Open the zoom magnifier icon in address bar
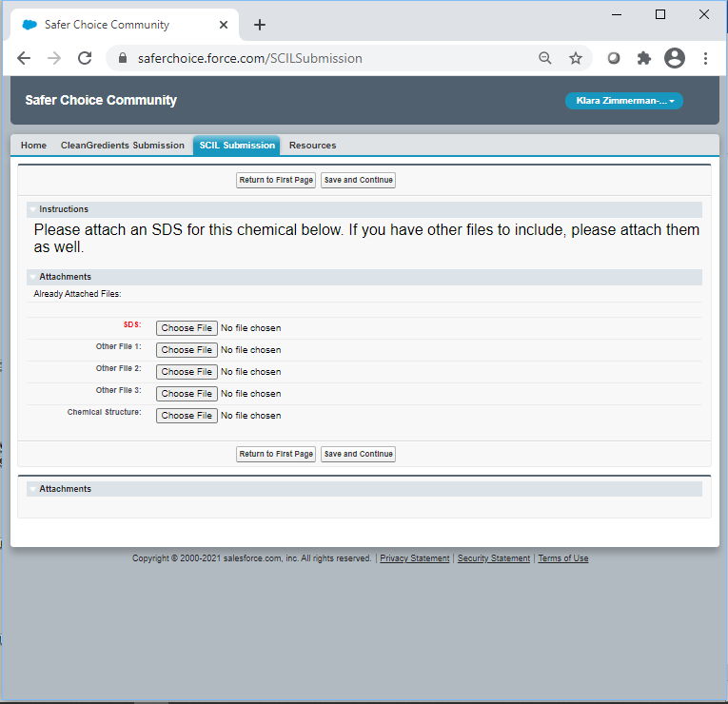 (545, 58)
